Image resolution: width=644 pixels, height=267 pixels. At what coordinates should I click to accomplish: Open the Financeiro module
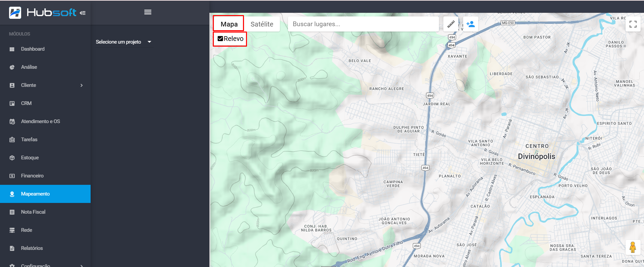coord(45,176)
